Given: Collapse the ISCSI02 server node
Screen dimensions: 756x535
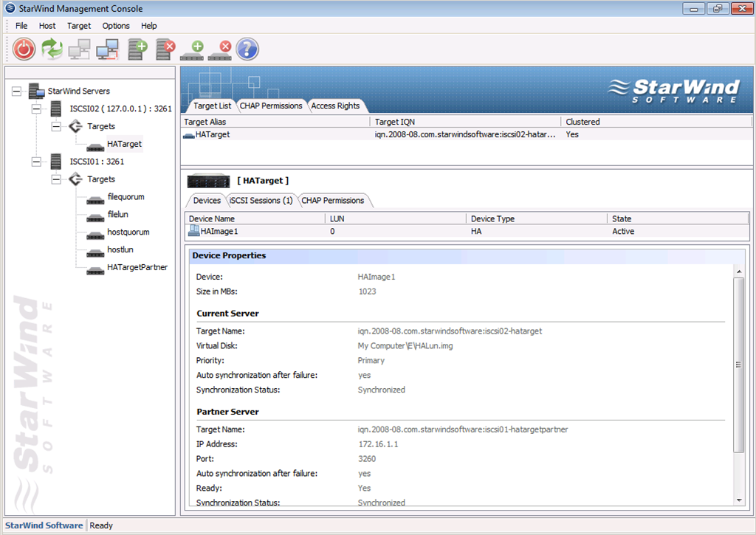Looking at the screenshot, I should point(36,108).
